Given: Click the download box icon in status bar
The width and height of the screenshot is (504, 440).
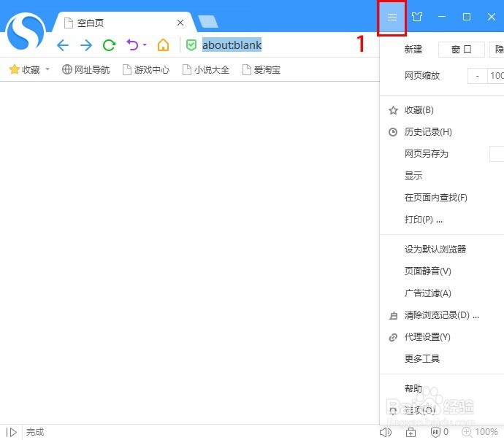Looking at the screenshot, I should (411, 432).
